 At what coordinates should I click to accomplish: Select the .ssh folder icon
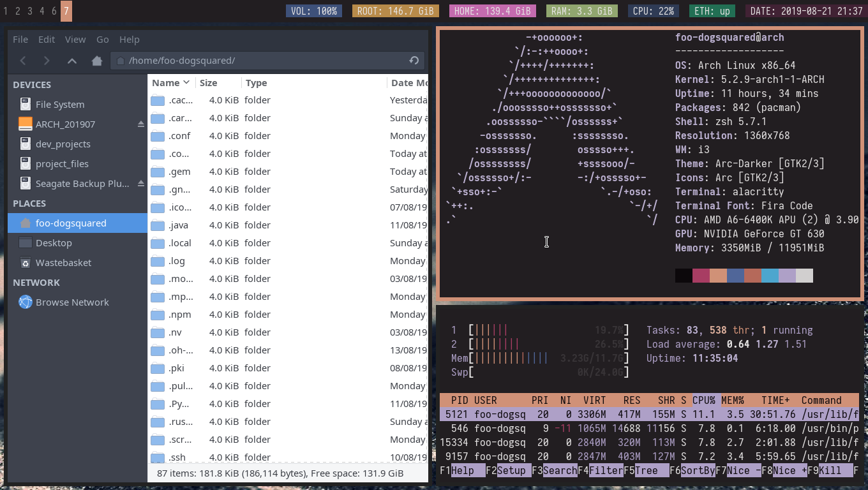[158, 457]
